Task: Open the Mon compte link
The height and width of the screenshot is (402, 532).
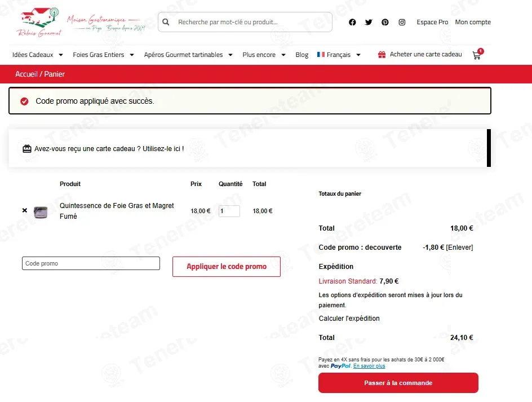Action: point(473,22)
